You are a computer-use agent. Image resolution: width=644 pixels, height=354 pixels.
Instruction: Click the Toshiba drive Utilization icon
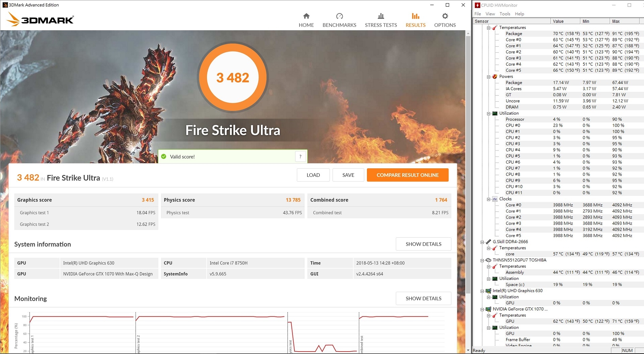(495, 279)
